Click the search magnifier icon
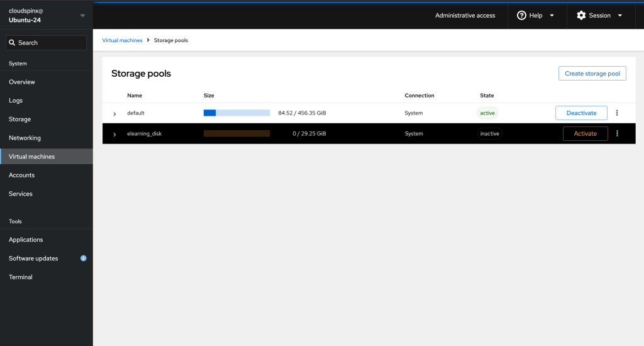This screenshot has height=346, width=644. pyautogui.click(x=12, y=43)
